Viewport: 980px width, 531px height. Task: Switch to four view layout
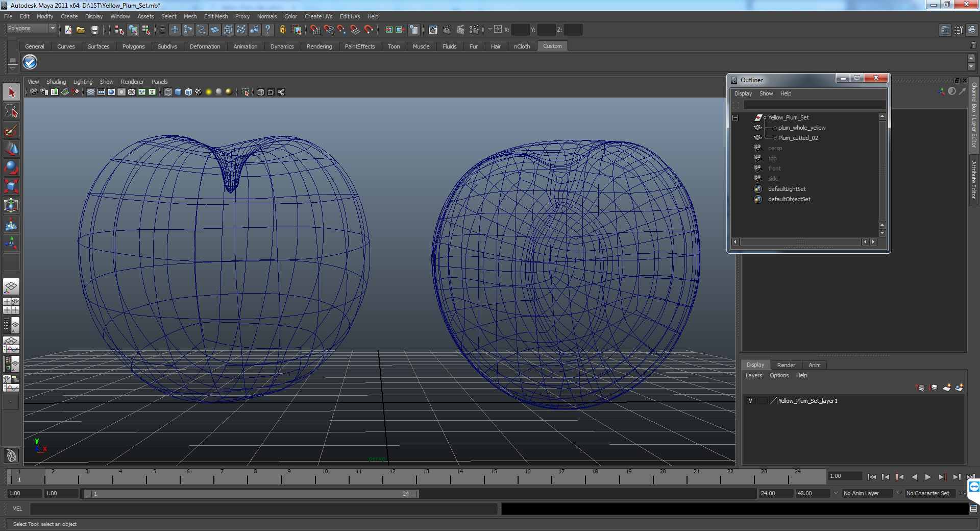11,306
